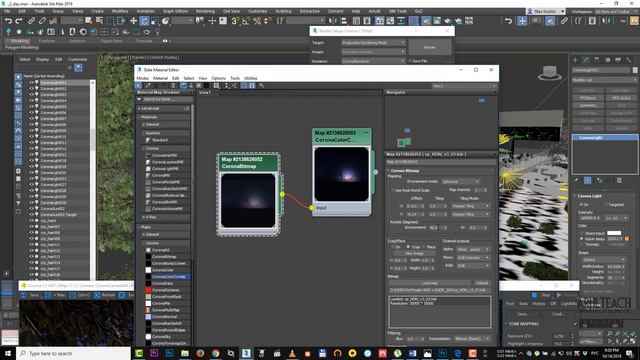Click the Render button in Render Setup
Image resolution: width=640 pixels, height=360 pixels.
[430, 47]
